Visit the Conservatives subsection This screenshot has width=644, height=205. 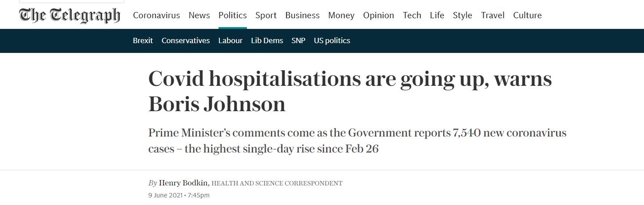point(186,40)
